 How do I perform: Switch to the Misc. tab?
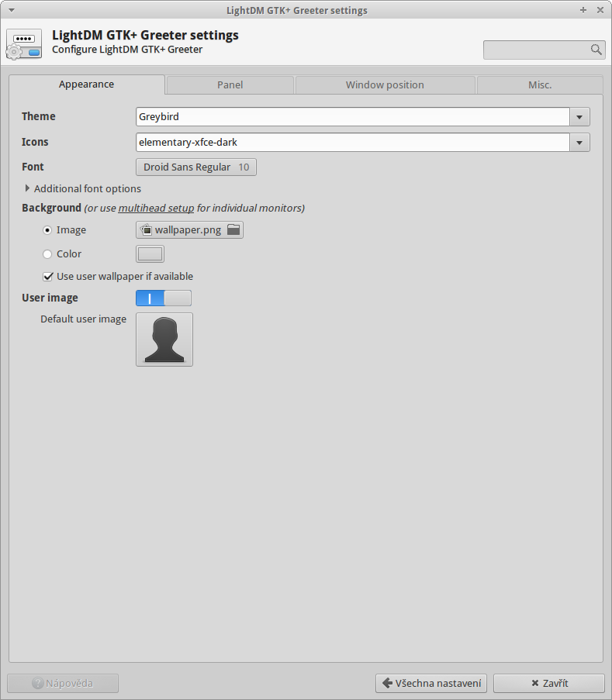540,84
